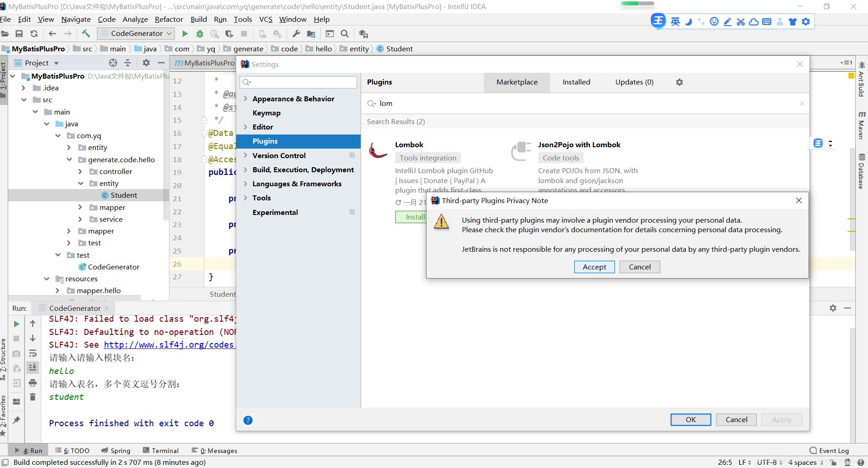Image resolution: width=868 pixels, height=468 pixels.
Task: Open the Refactor menu
Action: coord(169,19)
